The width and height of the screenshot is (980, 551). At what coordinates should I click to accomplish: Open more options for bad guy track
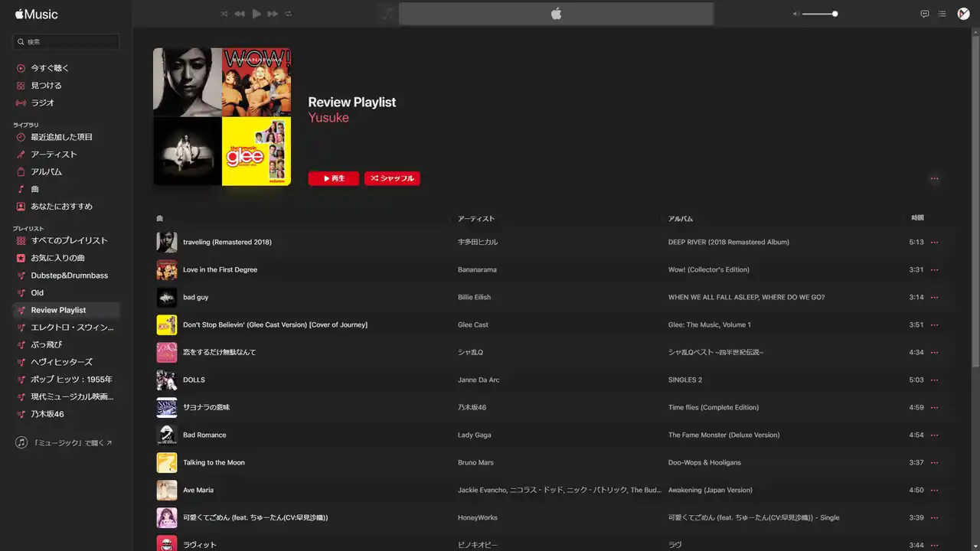point(934,297)
